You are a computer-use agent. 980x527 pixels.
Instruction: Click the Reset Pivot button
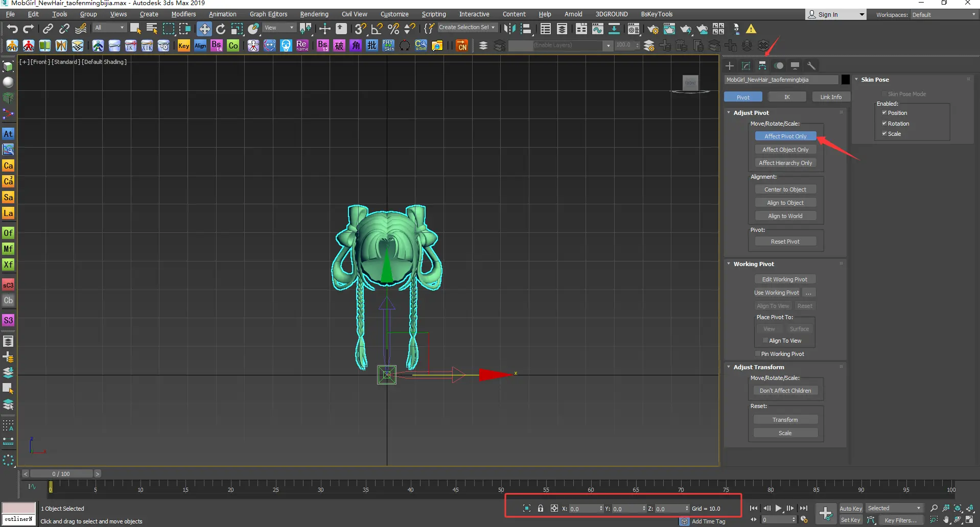click(785, 242)
